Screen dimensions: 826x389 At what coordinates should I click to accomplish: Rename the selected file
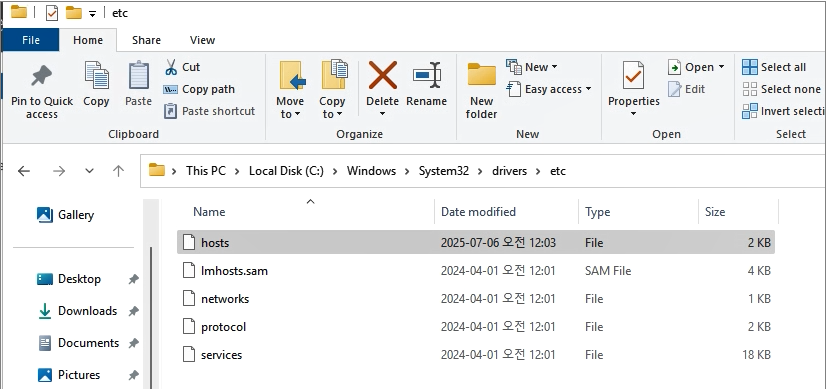426,84
